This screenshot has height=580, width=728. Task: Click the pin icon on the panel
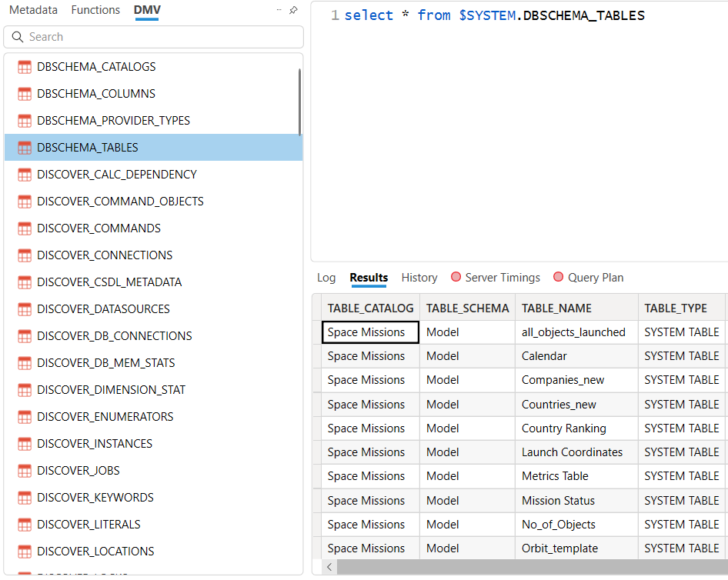(293, 11)
